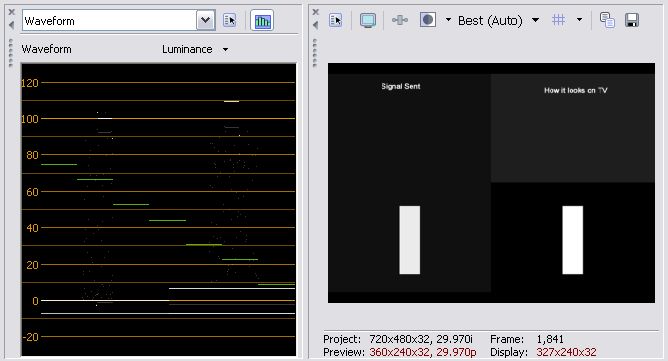The width and height of the screenshot is (668, 361).
Task: Save snapshot to file icon
Action: (632, 20)
